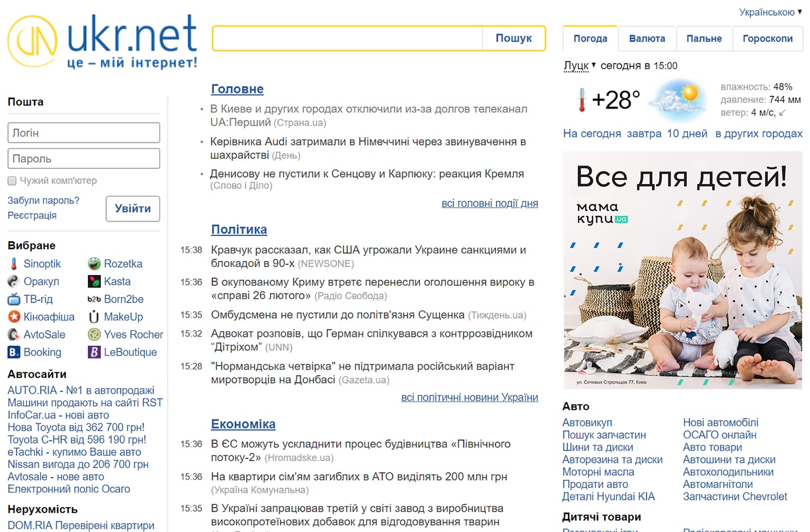The width and height of the screenshot is (810, 532).
Task: Switch to the Валюта tab
Action: (x=647, y=38)
